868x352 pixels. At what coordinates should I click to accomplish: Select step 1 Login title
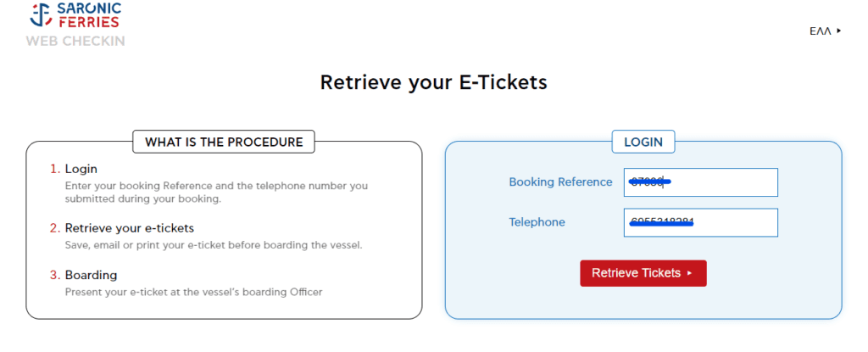pos(81,169)
